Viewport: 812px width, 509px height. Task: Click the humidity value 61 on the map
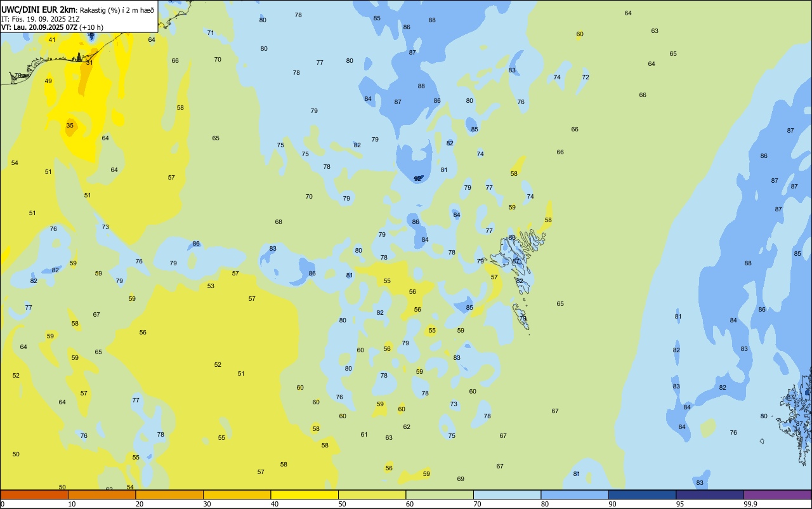364,435
